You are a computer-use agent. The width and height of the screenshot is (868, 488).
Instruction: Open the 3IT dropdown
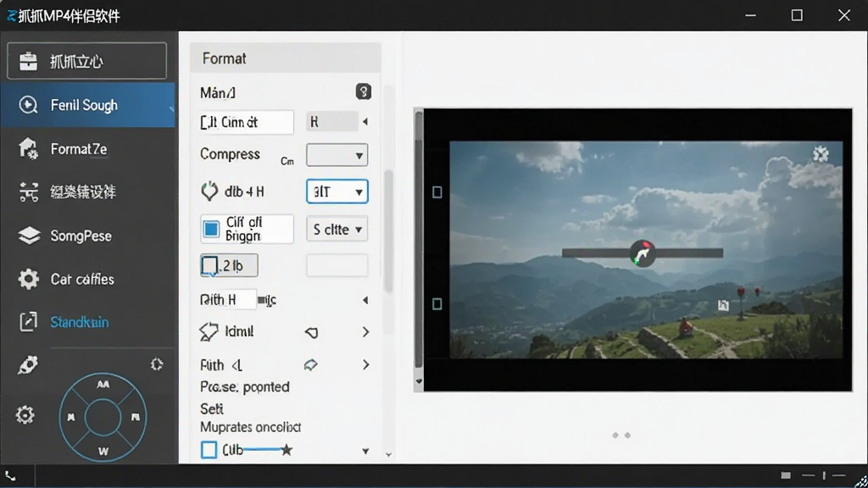pos(337,191)
